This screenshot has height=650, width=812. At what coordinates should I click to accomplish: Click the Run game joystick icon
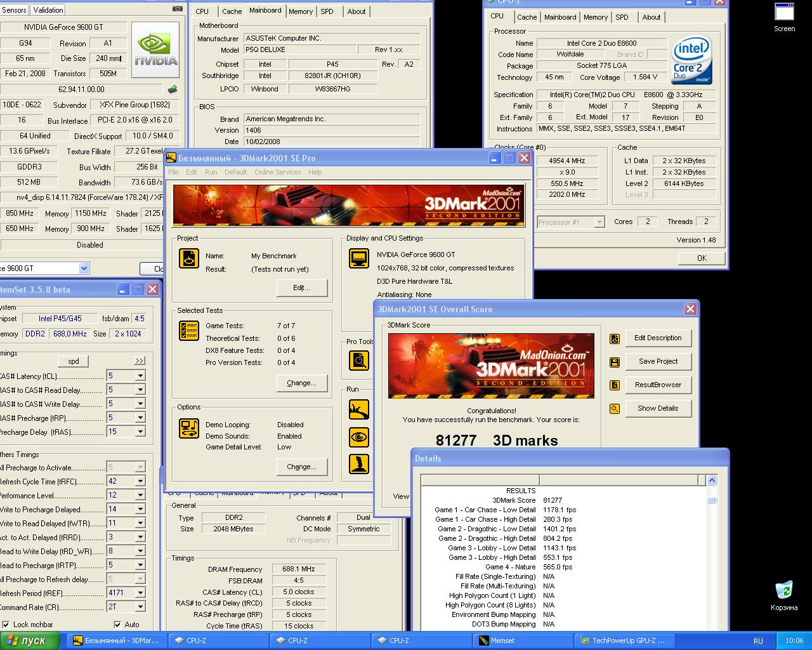pyautogui.click(x=359, y=464)
